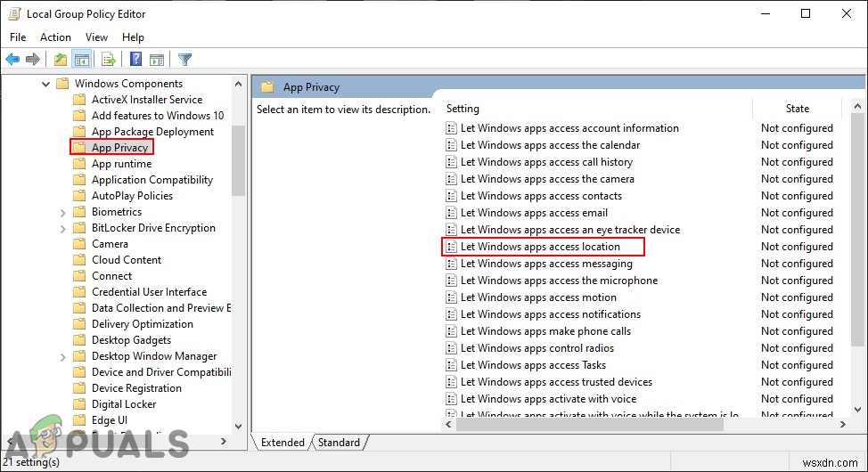Screen dimensions: 868x472
Task: Select Add features to Windows 10 item
Action: coord(158,116)
